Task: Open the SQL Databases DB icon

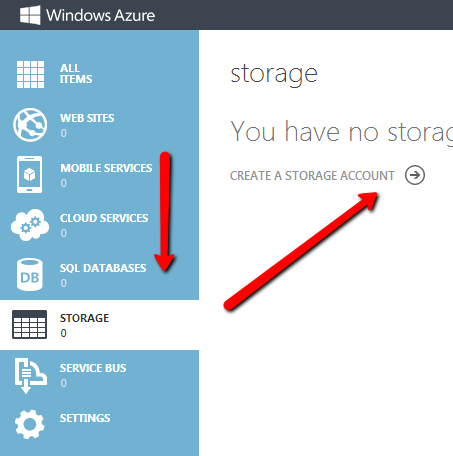Action: 30,274
